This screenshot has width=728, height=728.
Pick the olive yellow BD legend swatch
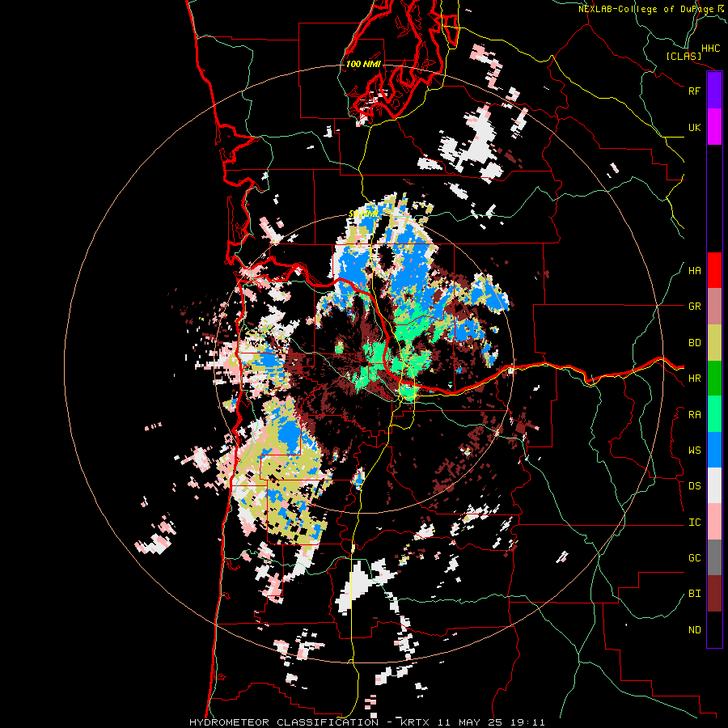pyautogui.click(x=714, y=343)
